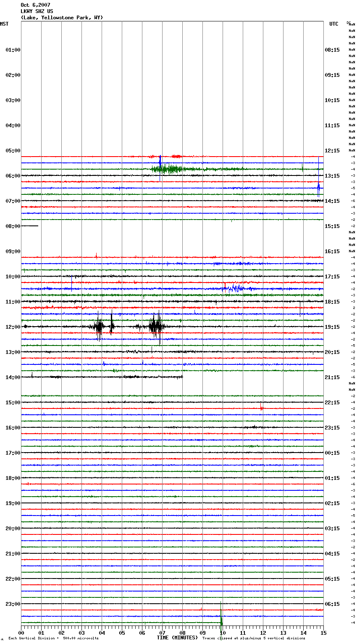The height and width of the screenshot is (644, 357).
Task: Click the MST time label '08:00'
Action: pyautogui.click(x=13, y=226)
